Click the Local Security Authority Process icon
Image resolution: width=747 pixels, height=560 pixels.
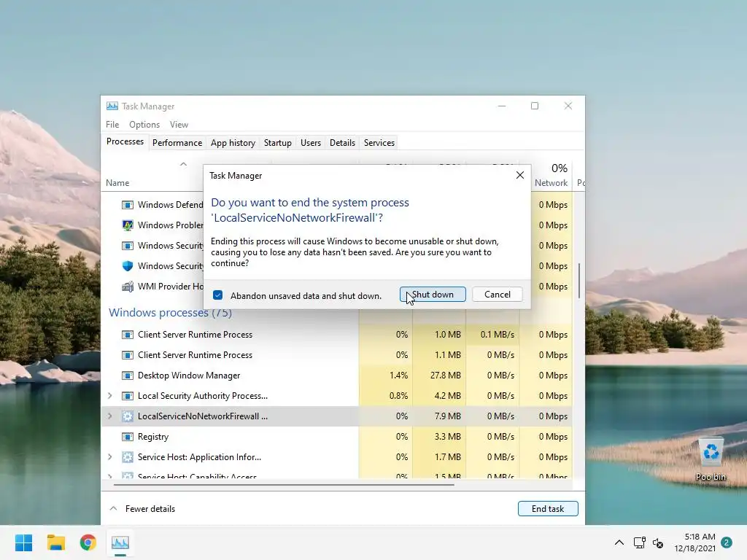tap(127, 396)
